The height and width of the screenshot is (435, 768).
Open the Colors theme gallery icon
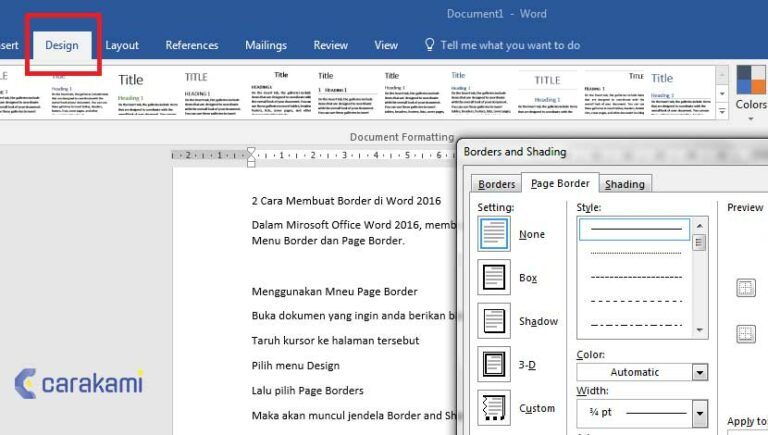click(751, 80)
